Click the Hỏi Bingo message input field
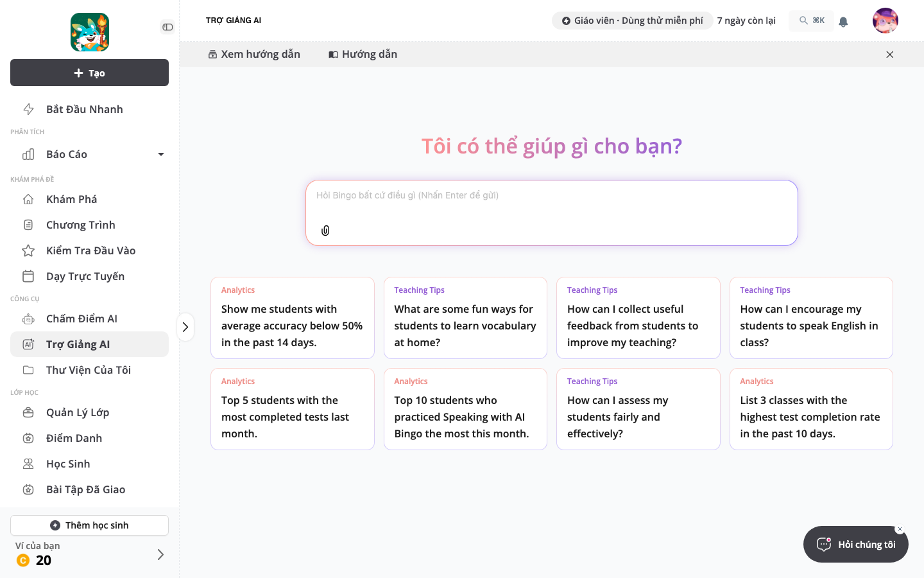Image resolution: width=924 pixels, height=578 pixels. tap(552, 213)
